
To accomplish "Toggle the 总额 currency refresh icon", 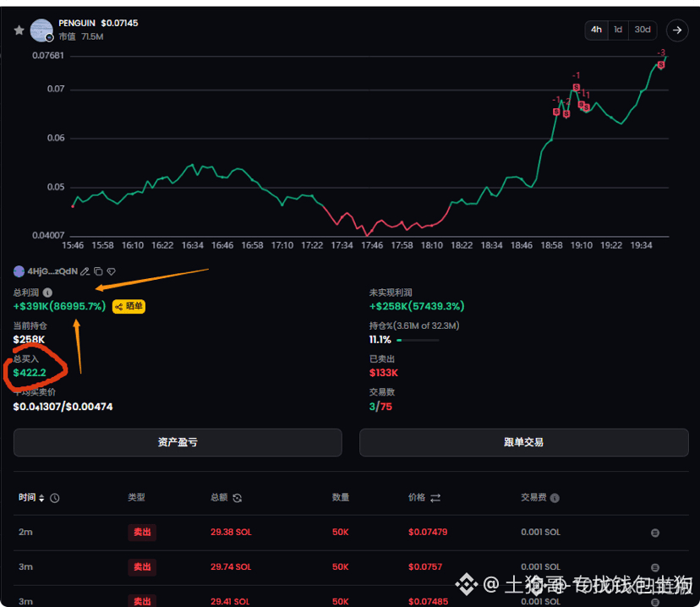I will [x=237, y=498].
